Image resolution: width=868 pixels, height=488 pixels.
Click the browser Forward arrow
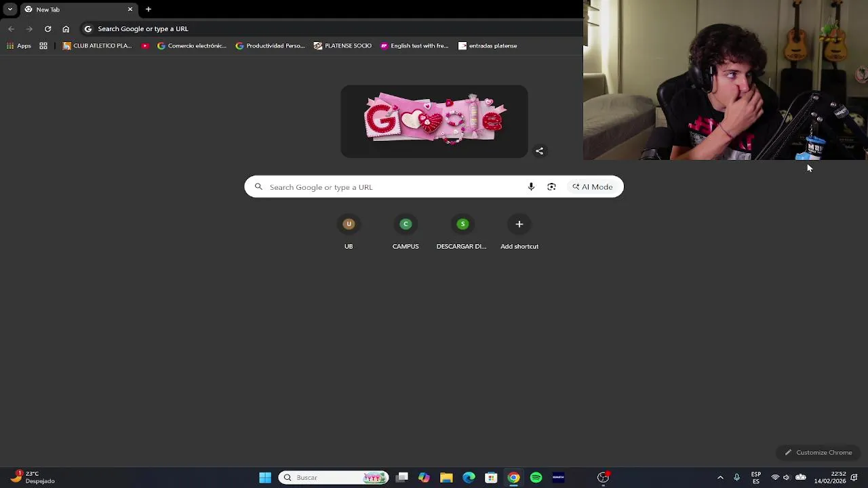pyautogui.click(x=29, y=29)
